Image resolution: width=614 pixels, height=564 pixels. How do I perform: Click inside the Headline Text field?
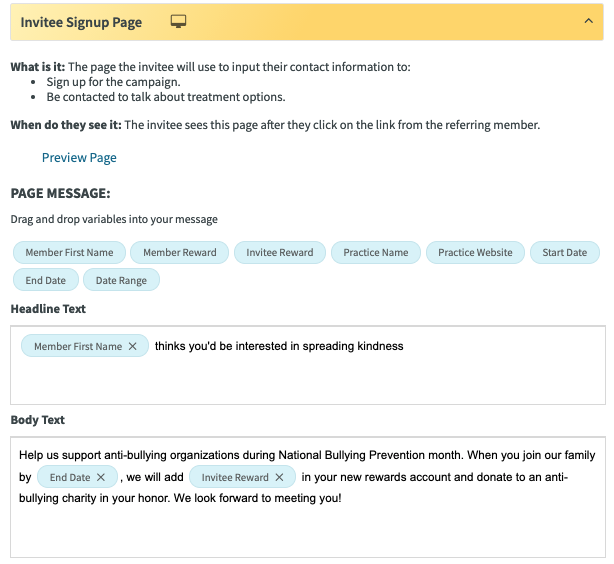(x=308, y=365)
